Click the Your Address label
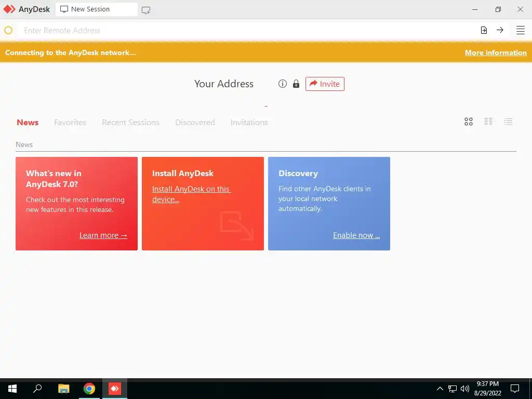532x399 pixels. point(224,84)
